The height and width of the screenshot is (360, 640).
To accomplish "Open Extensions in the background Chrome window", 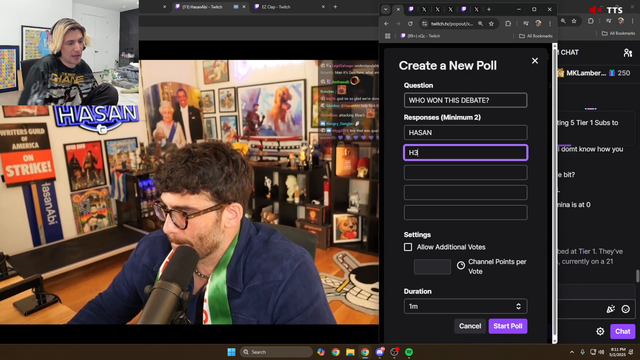I will tap(591, 21).
